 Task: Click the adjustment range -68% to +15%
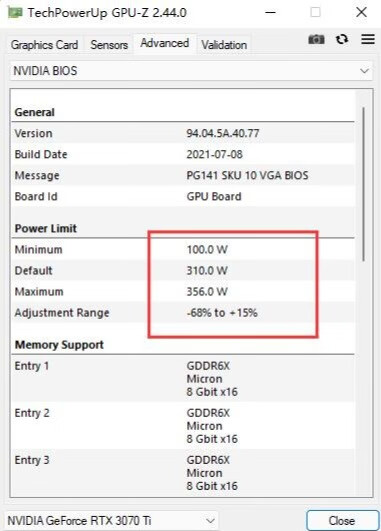point(222,313)
